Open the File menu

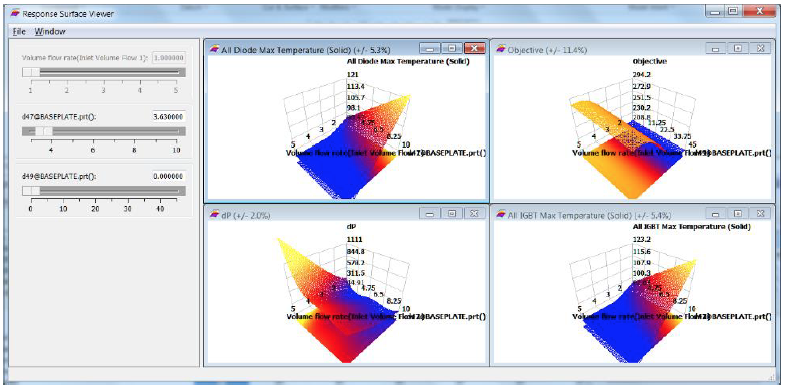(20, 32)
